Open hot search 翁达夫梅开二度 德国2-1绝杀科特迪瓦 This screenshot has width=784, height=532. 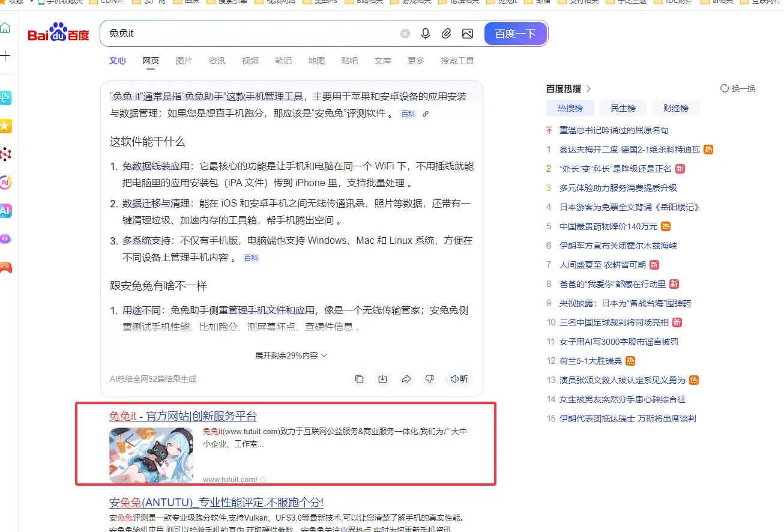point(630,150)
